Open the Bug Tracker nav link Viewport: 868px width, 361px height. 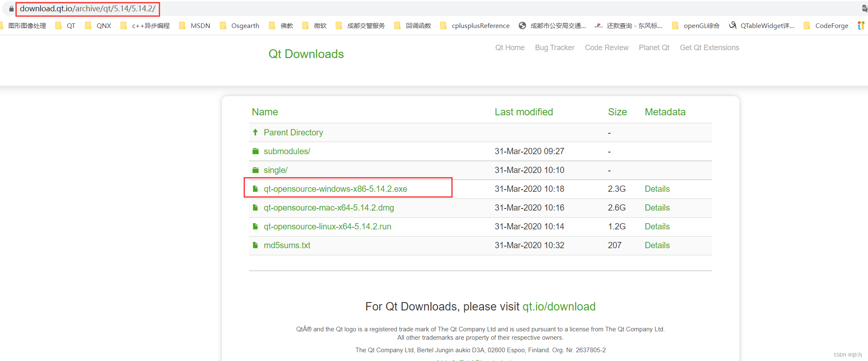click(555, 48)
